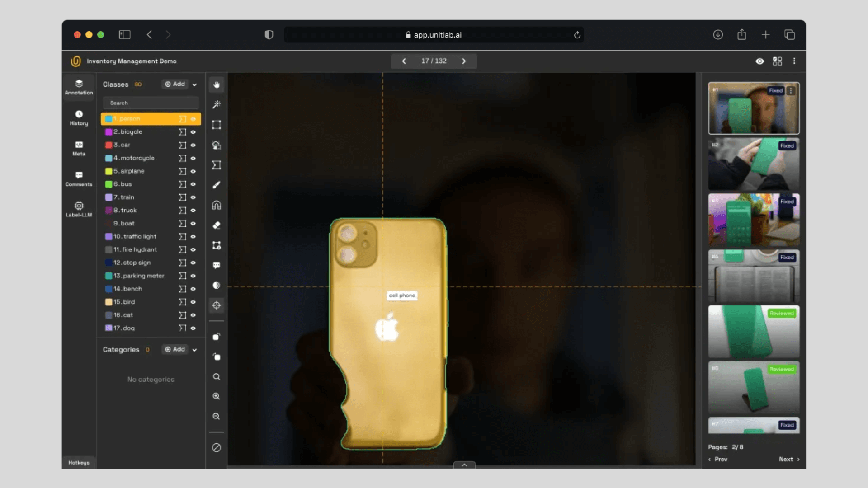The image size is (868, 488).
Task: Click the airplane class color swatch
Action: click(108, 171)
